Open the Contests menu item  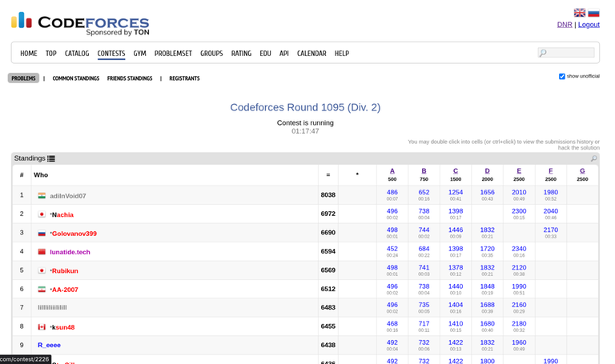click(x=111, y=54)
